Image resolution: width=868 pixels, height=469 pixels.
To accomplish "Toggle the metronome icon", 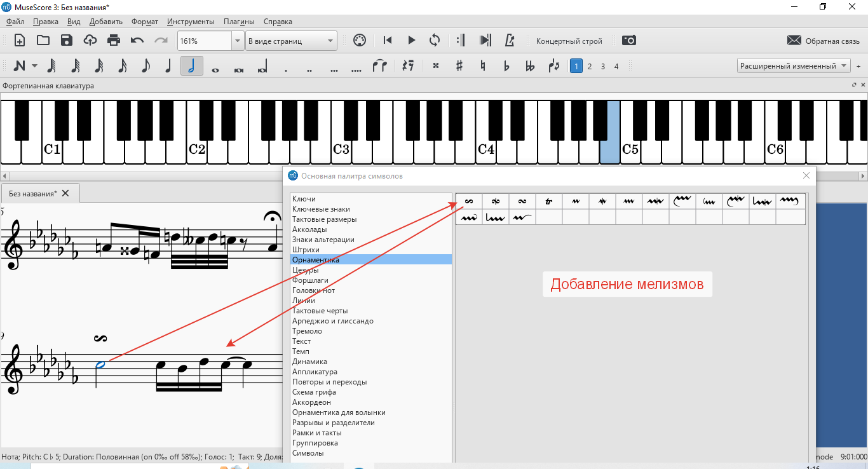I will click(x=509, y=41).
